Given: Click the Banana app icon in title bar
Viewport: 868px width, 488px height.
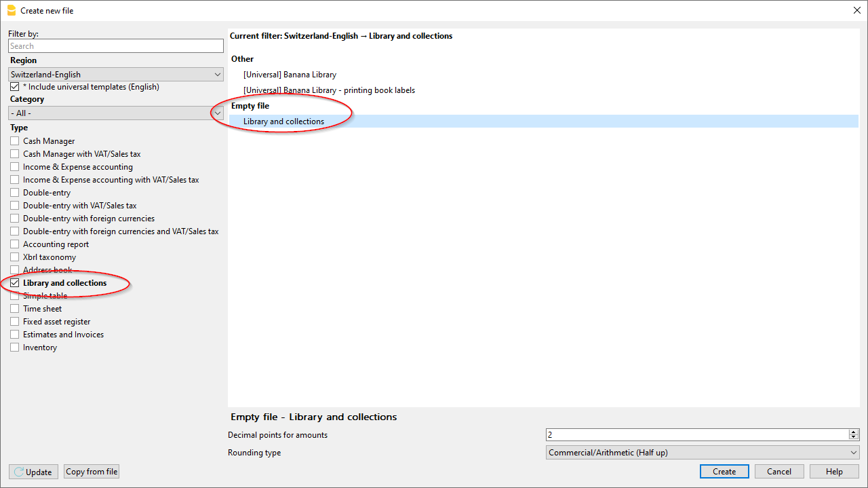Looking at the screenshot, I should (x=11, y=10).
